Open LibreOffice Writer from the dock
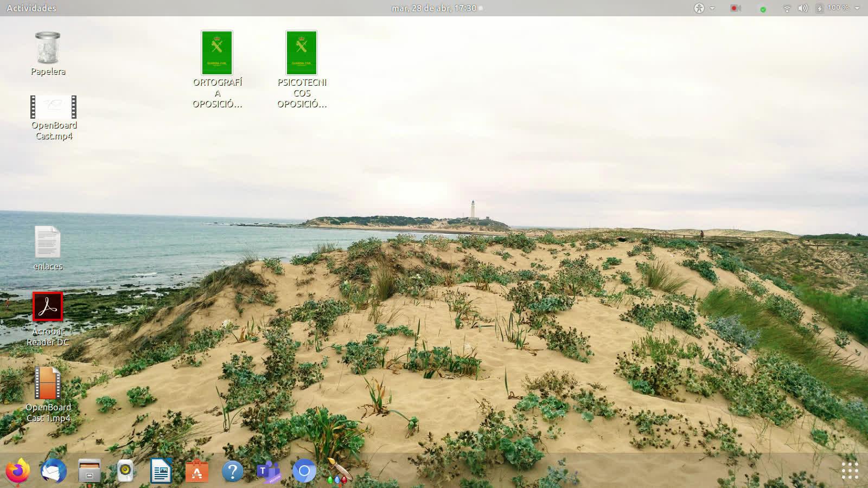 pos(161,471)
